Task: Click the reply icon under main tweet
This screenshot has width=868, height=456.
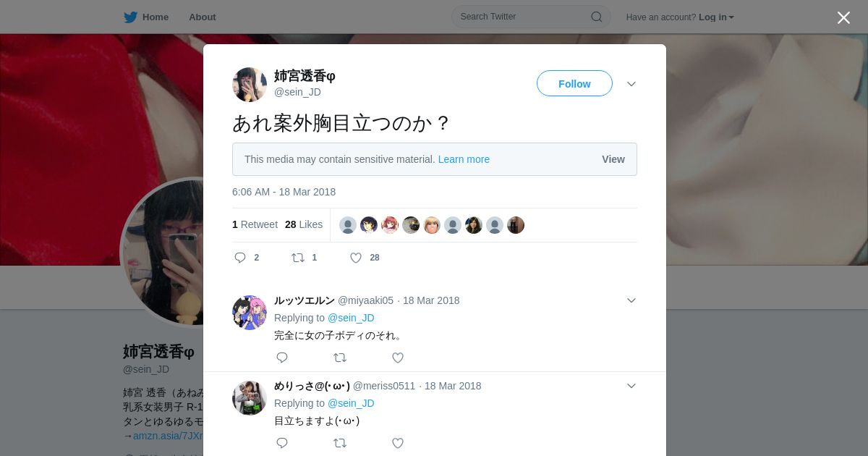Action: [x=240, y=258]
